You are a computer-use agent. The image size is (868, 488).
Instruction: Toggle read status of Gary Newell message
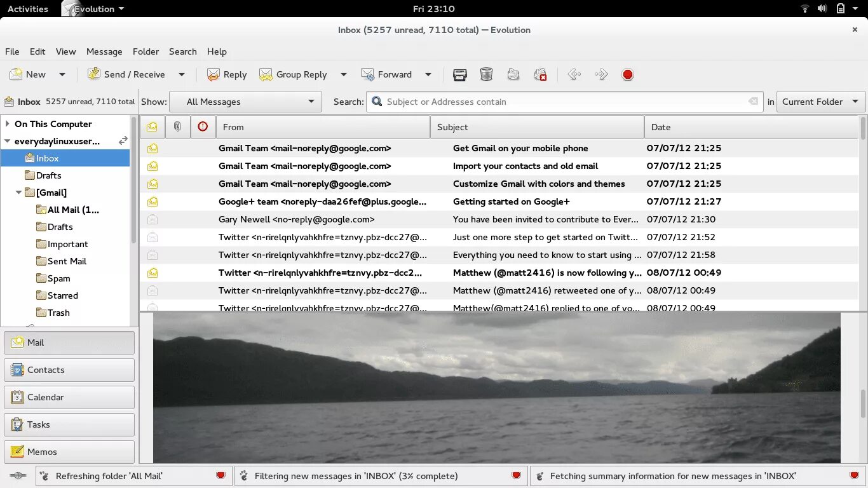[x=153, y=219]
